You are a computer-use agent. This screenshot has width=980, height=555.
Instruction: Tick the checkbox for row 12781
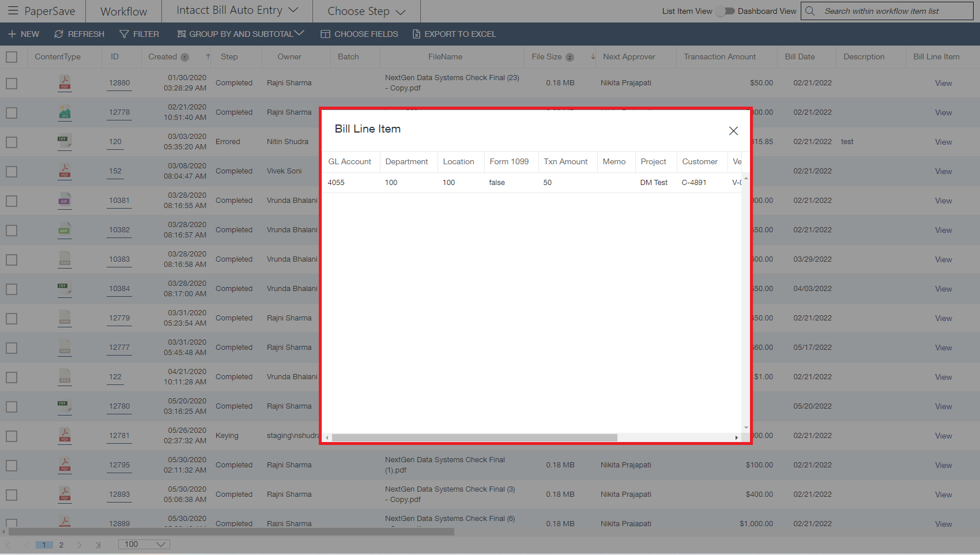(x=12, y=436)
